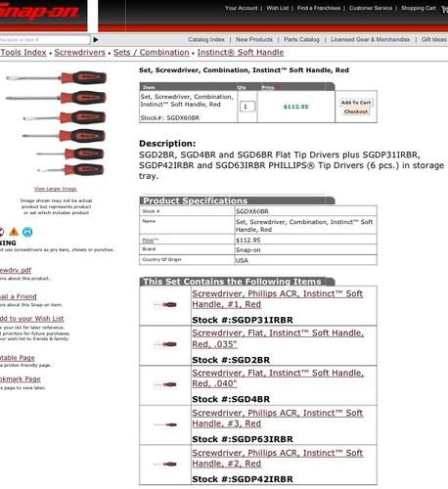Click the Description heading
Image resolution: width=448 pixels, height=489 pixels.
coord(167,144)
